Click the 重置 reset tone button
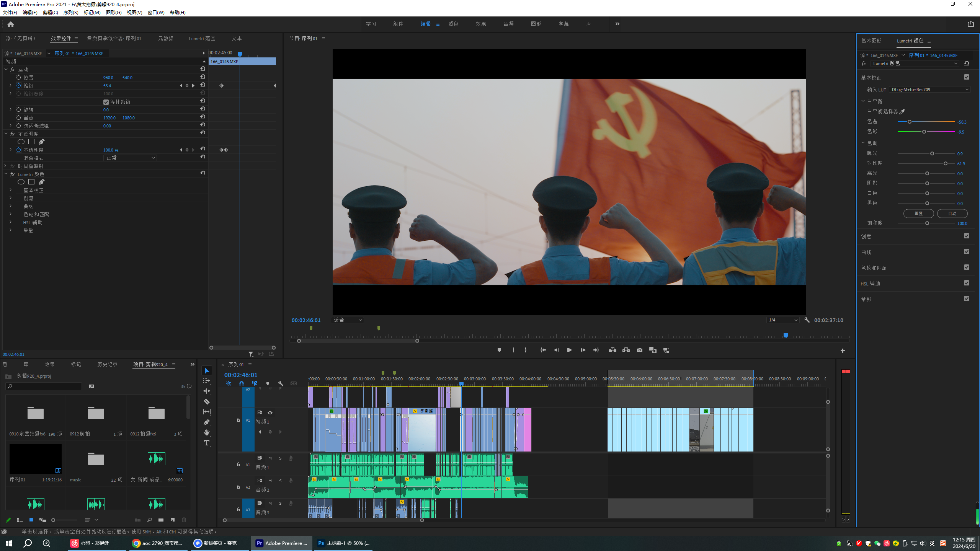Viewport: 980px width, 551px height. click(x=918, y=214)
